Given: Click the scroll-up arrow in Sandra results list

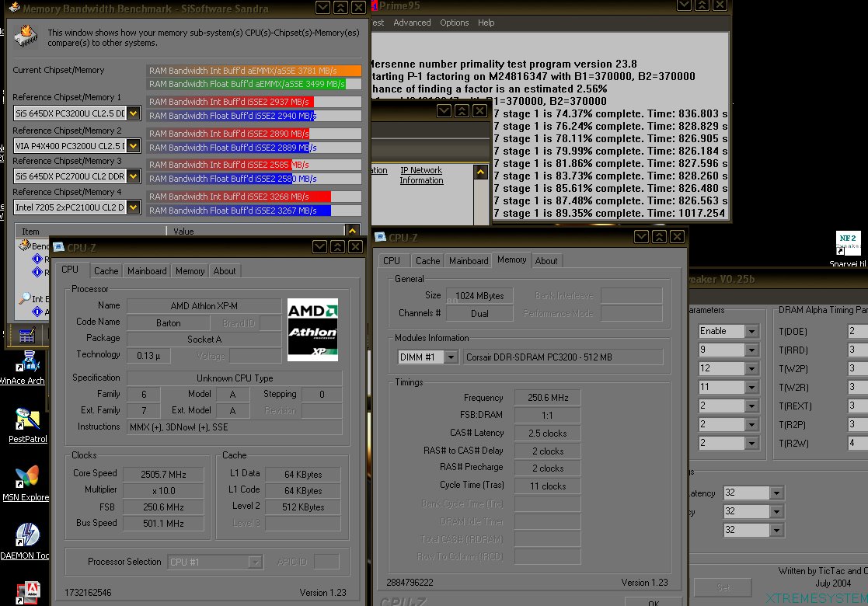Looking at the screenshot, I should [x=352, y=231].
